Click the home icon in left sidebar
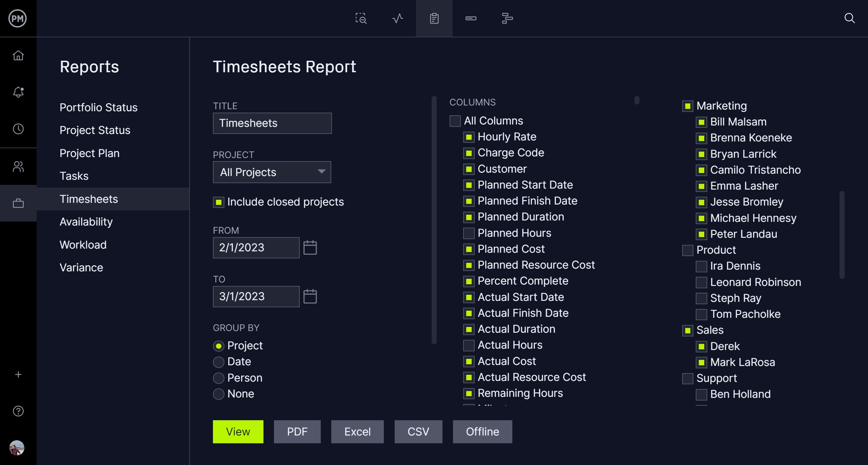The width and height of the screenshot is (868, 465). (x=19, y=55)
